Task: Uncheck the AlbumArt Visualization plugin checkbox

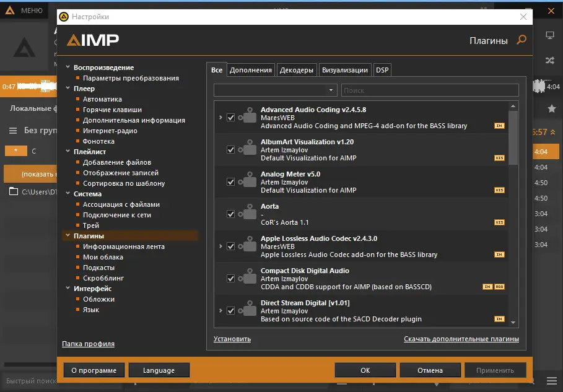Action: click(230, 150)
